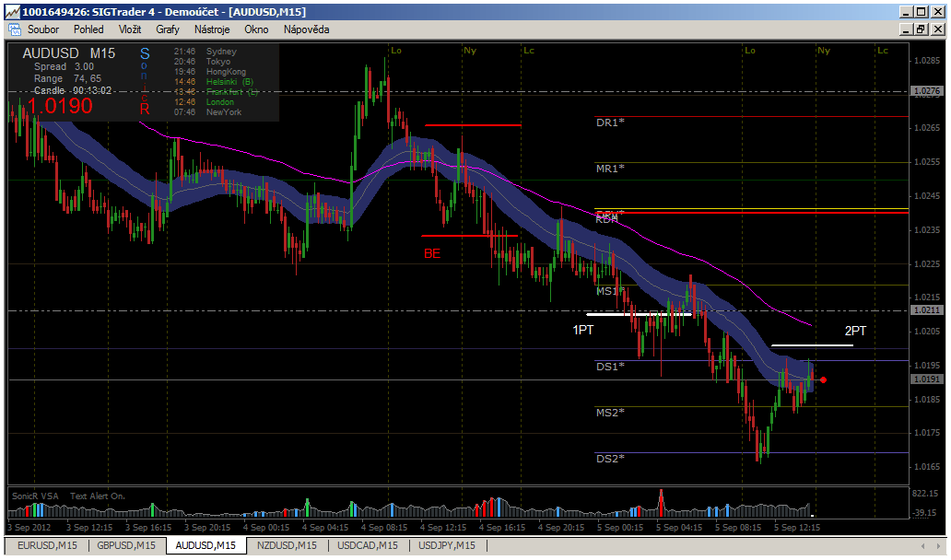This screenshot has width=951, height=560.
Task: Switch to USDJPY,M15 chart tab
Action: click(x=448, y=545)
